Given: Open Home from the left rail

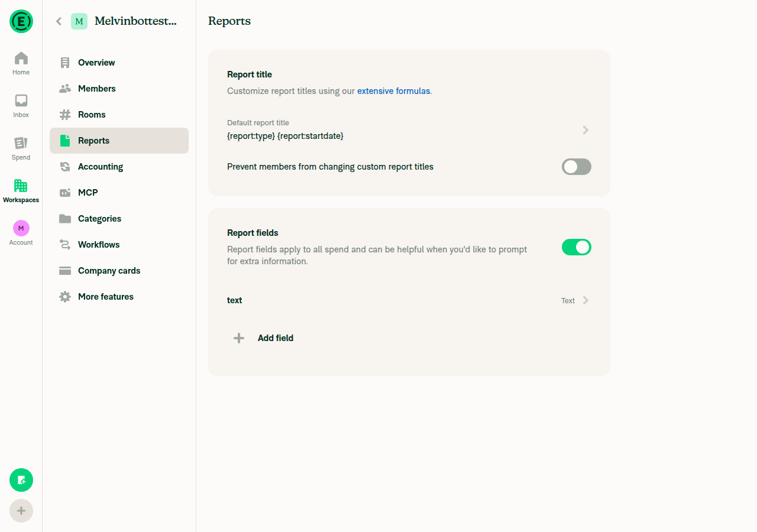Looking at the screenshot, I should click(x=21, y=63).
